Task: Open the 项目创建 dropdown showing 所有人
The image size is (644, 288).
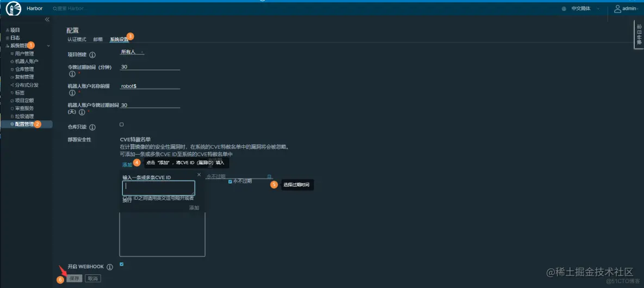Action: (132, 52)
